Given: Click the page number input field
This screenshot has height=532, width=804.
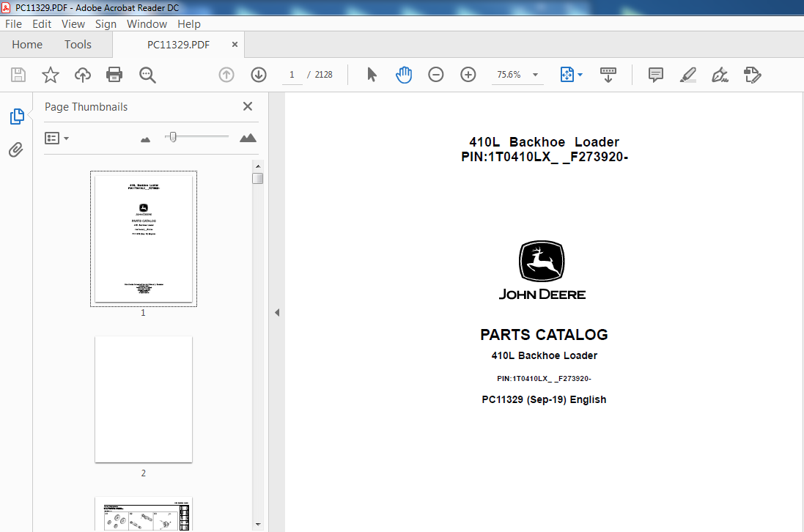Looking at the screenshot, I should pos(292,75).
